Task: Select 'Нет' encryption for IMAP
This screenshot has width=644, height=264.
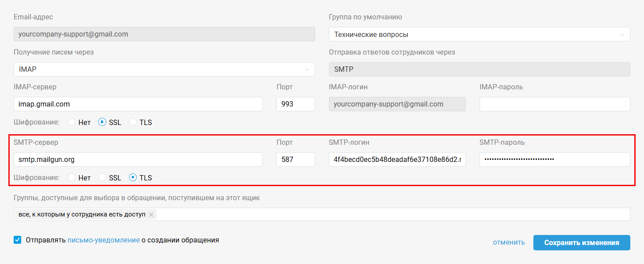Action: click(x=72, y=122)
